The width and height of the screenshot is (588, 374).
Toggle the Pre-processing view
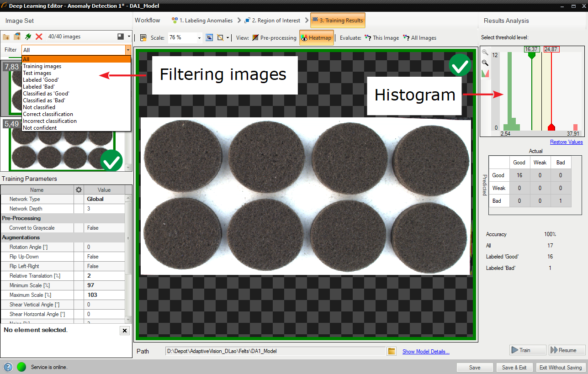(x=274, y=38)
